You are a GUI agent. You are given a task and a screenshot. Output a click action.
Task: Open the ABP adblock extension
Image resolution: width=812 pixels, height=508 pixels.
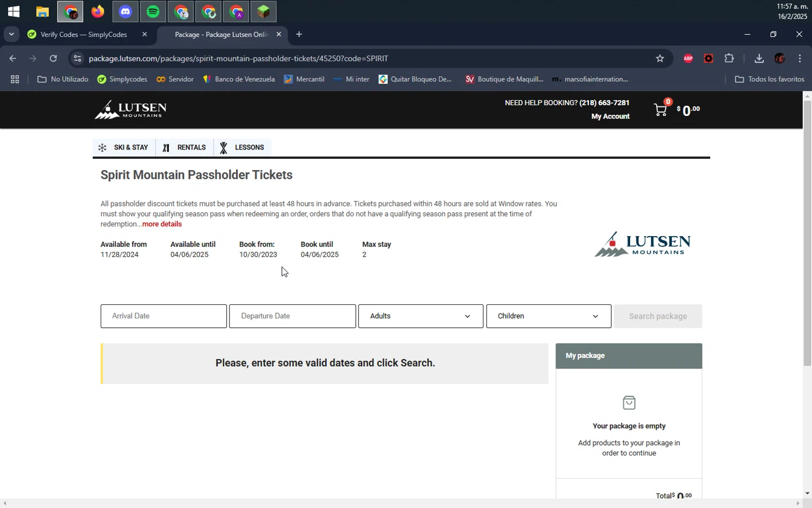click(x=689, y=58)
